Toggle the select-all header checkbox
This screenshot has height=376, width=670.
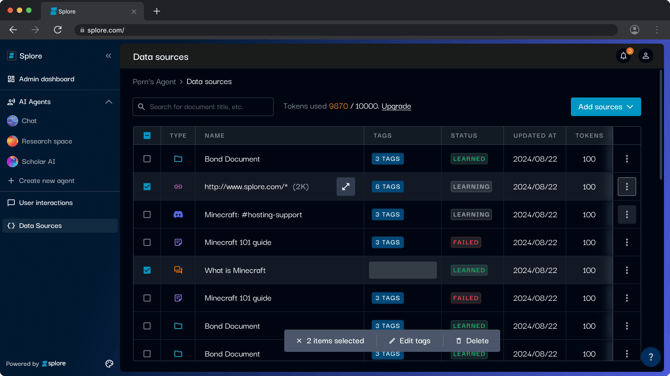coord(147,135)
